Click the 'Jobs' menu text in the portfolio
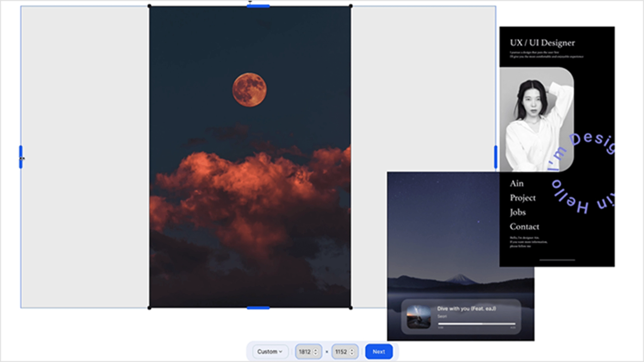Image resolution: width=644 pixels, height=362 pixels. click(x=518, y=212)
